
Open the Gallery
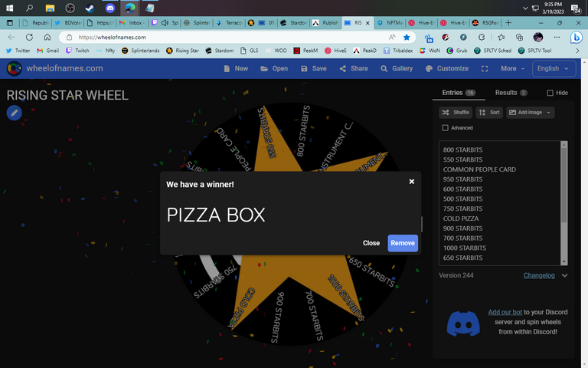pyautogui.click(x=397, y=68)
